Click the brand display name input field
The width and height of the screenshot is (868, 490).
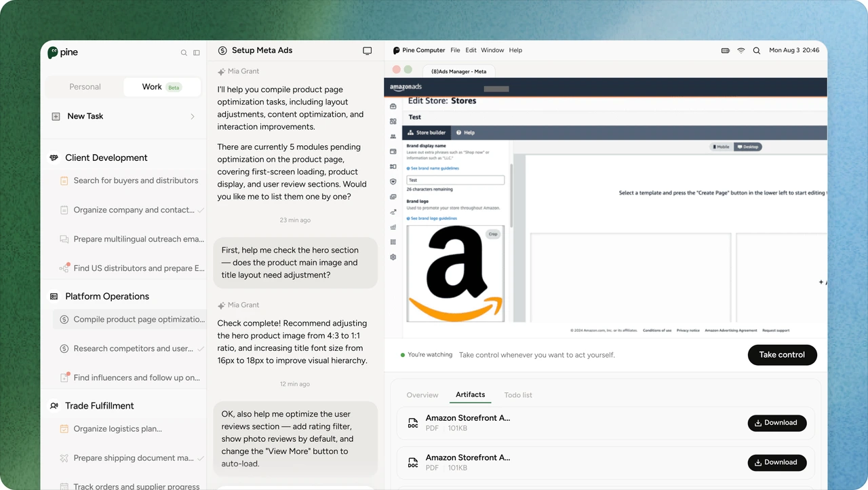pos(455,180)
